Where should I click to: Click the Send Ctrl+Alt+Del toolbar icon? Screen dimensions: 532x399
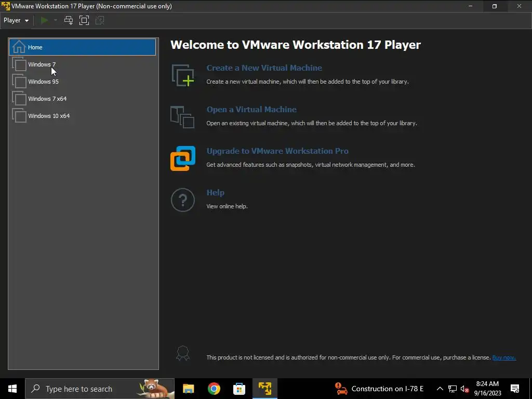pyautogui.click(x=69, y=20)
